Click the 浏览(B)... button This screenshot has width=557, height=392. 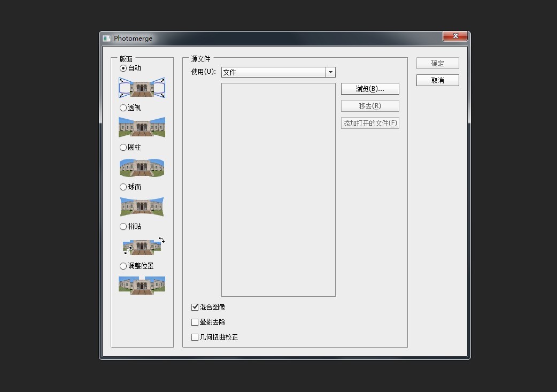370,89
